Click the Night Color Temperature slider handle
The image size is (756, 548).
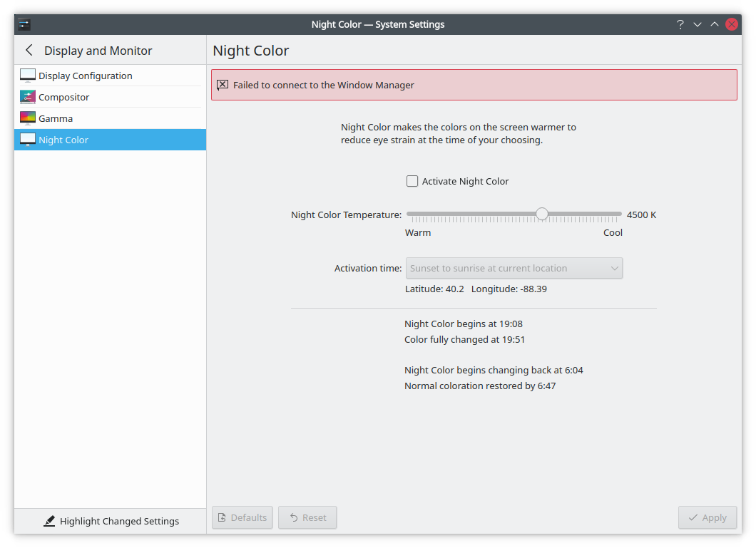click(x=542, y=214)
